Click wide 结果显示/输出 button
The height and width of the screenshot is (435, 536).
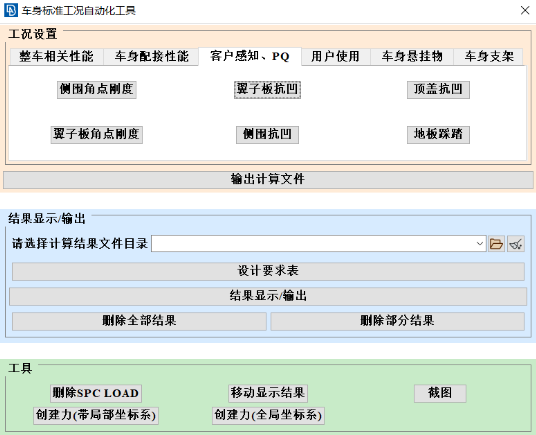(x=268, y=296)
